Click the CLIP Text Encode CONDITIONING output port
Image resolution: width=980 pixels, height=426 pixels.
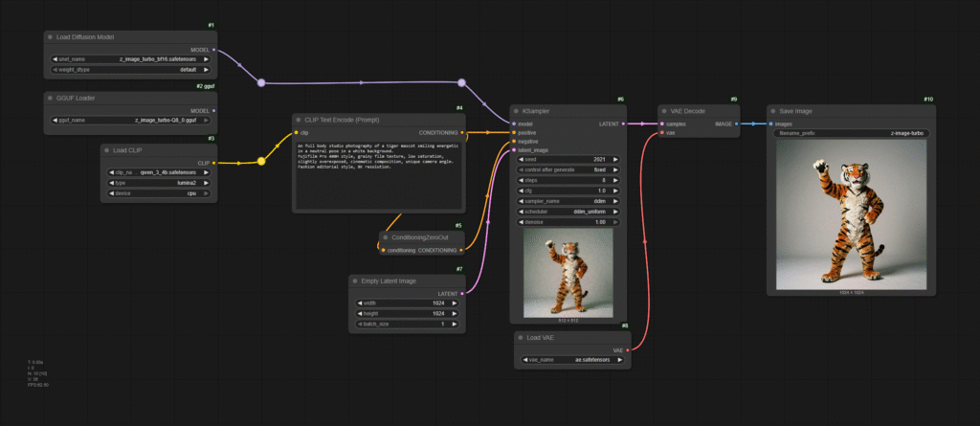click(x=463, y=133)
